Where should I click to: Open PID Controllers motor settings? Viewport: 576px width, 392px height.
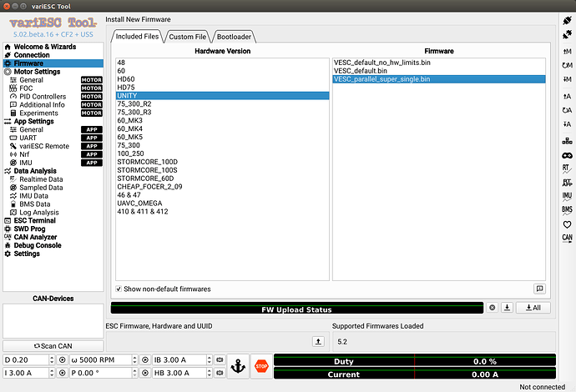43,97
